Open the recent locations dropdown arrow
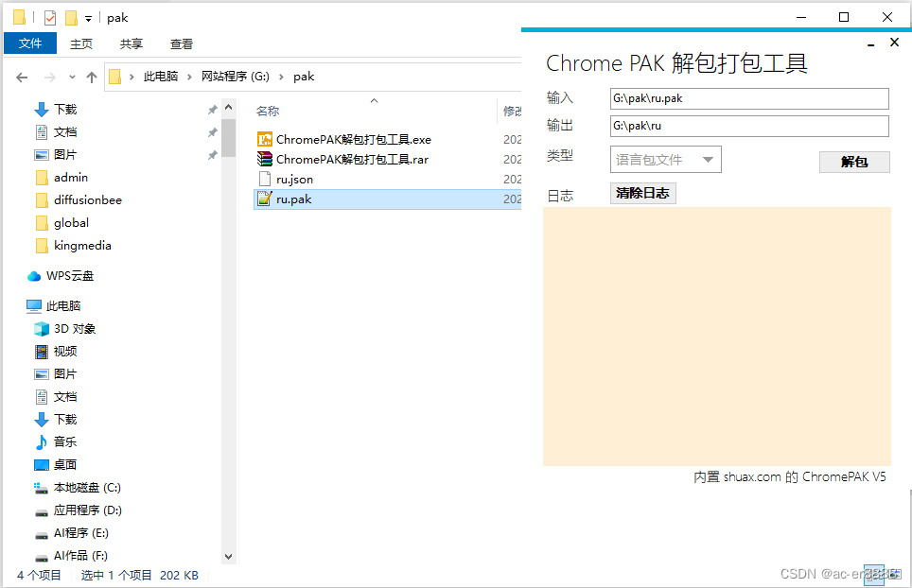The image size is (912, 588). point(72,78)
